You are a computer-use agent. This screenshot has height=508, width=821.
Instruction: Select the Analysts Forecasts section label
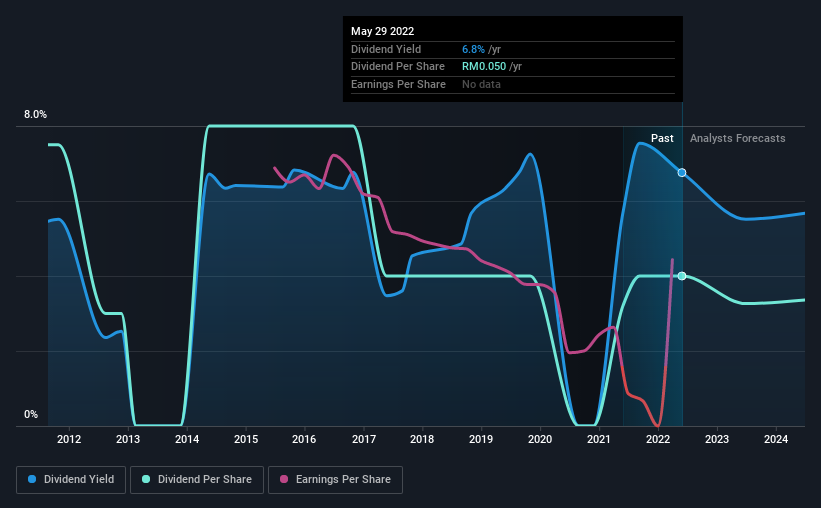pos(737,138)
